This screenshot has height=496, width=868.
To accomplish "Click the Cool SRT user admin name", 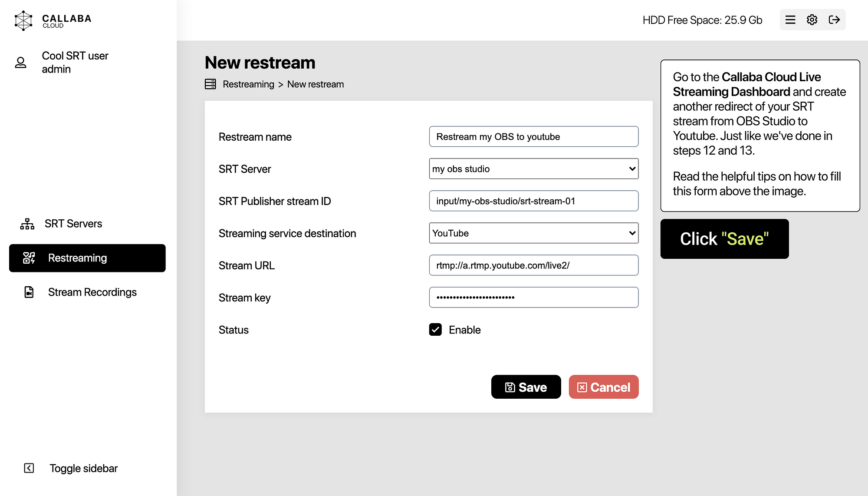I will pyautogui.click(x=75, y=63).
